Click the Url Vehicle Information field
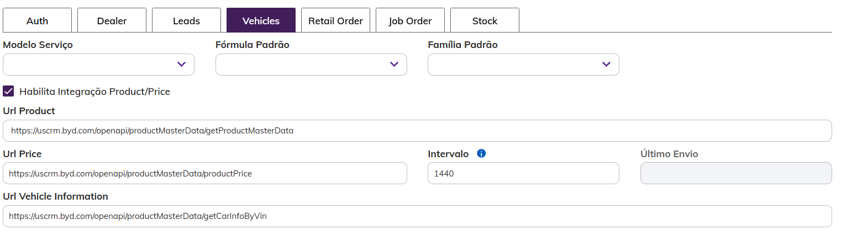This screenshot has width=868, height=241. [x=417, y=216]
